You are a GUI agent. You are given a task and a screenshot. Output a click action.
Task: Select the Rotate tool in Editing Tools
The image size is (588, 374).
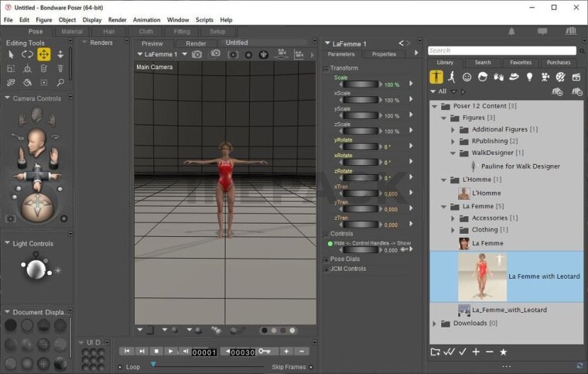[27, 54]
